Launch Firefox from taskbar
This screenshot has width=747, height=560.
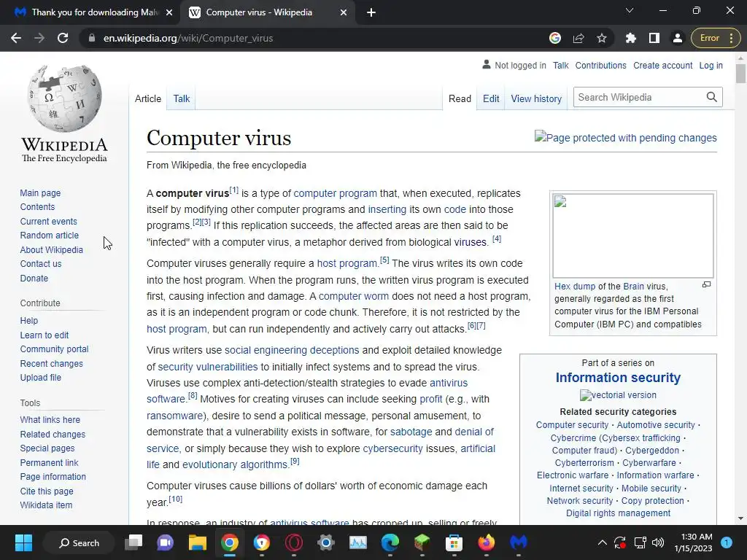[487, 542]
